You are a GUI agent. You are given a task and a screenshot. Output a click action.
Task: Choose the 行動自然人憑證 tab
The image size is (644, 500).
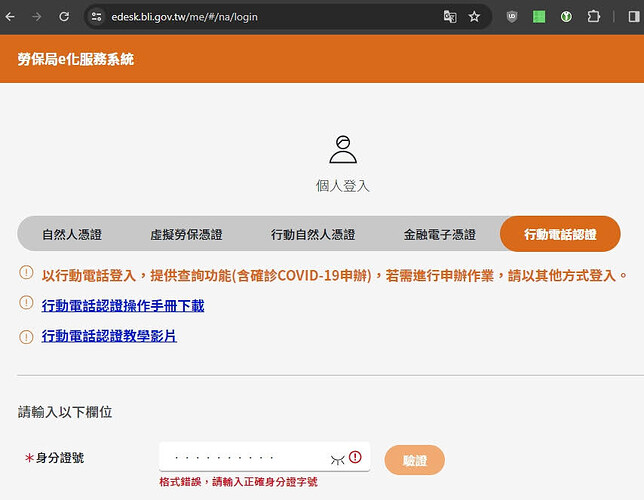click(313, 234)
